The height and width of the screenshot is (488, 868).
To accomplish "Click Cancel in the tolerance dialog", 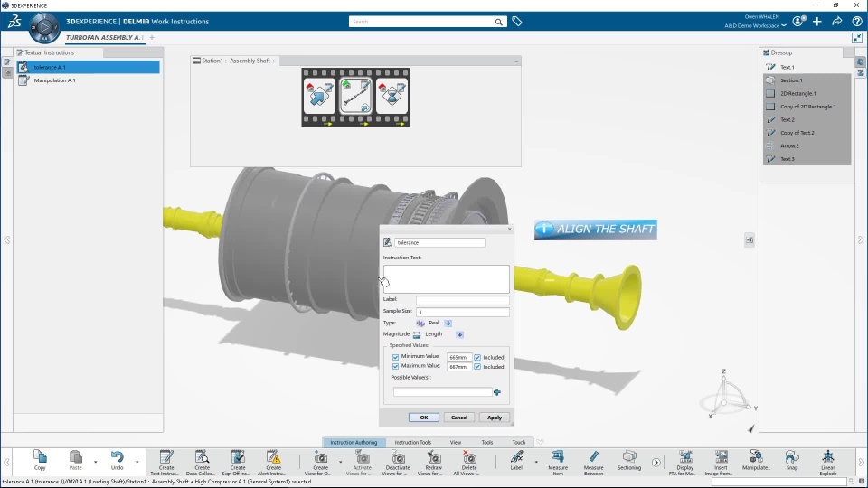I will click(x=459, y=418).
